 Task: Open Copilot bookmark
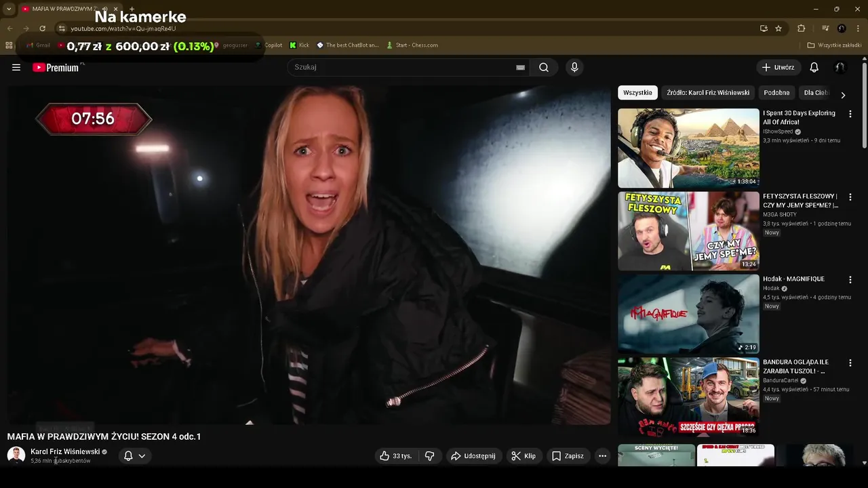[269, 45]
